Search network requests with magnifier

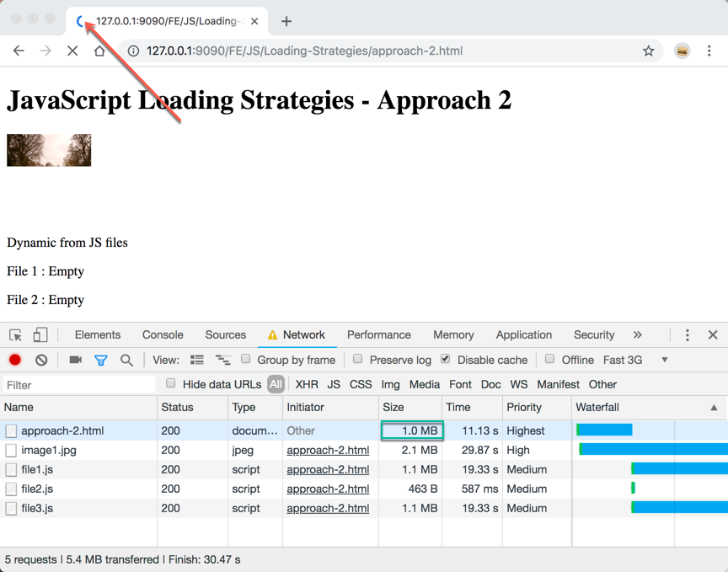point(126,360)
